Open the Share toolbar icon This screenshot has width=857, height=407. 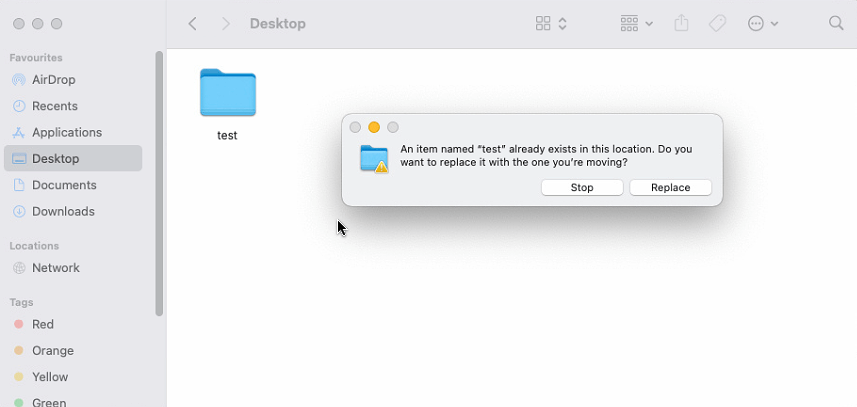tap(681, 23)
